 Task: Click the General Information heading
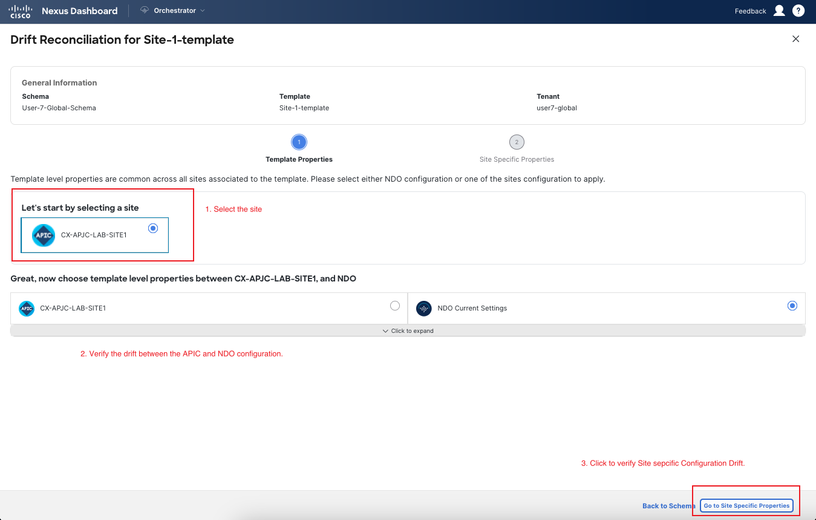point(59,83)
